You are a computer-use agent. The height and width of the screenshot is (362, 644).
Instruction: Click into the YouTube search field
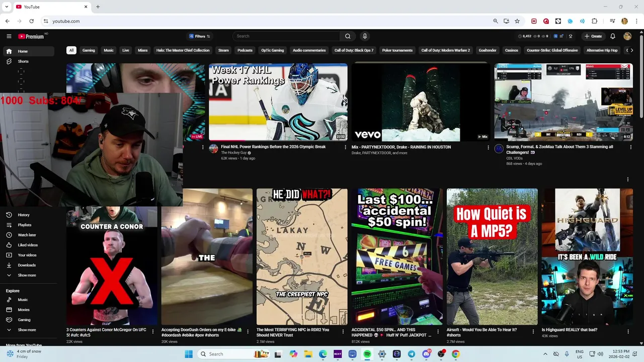(x=287, y=36)
